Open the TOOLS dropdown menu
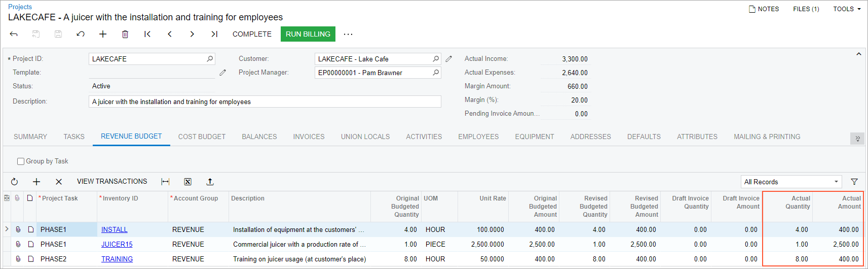This screenshot has height=269, width=868. coord(847,9)
